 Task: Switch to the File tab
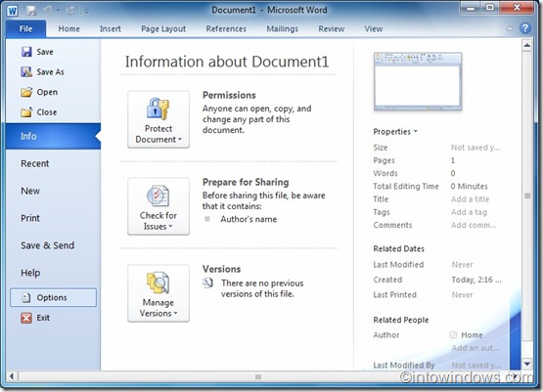(25, 28)
